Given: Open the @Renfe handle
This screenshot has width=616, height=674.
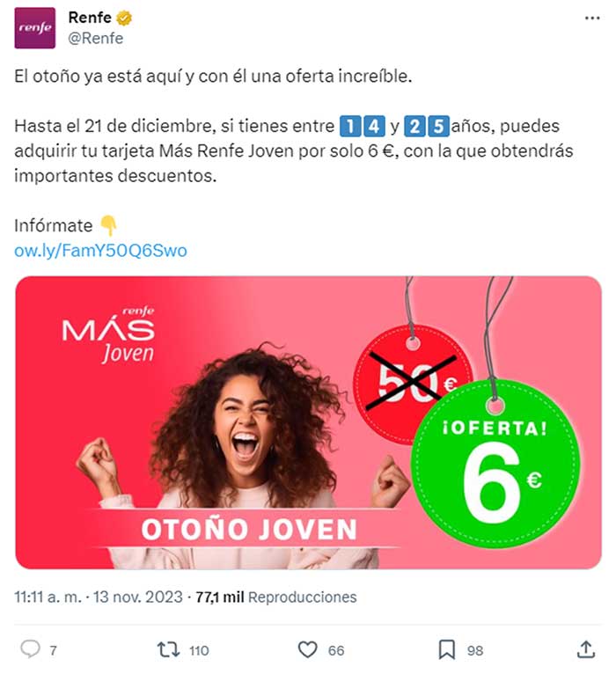Looking at the screenshot, I should [x=95, y=38].
